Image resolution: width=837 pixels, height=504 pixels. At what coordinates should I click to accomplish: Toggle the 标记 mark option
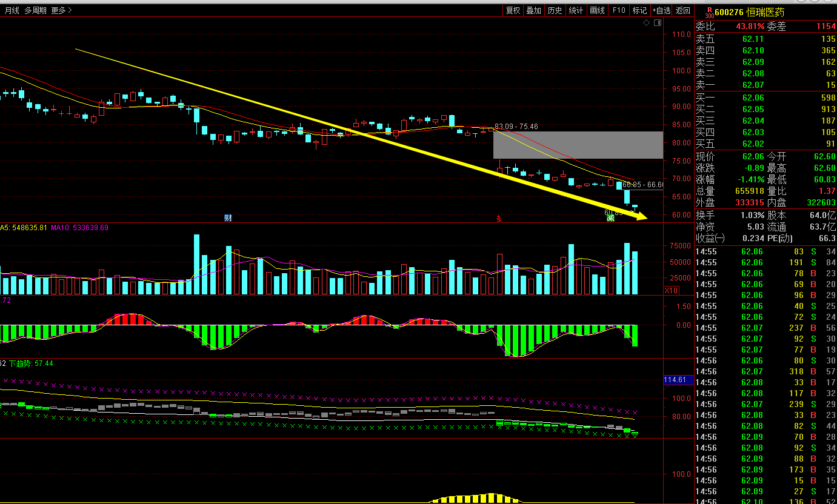coord(639,10)
